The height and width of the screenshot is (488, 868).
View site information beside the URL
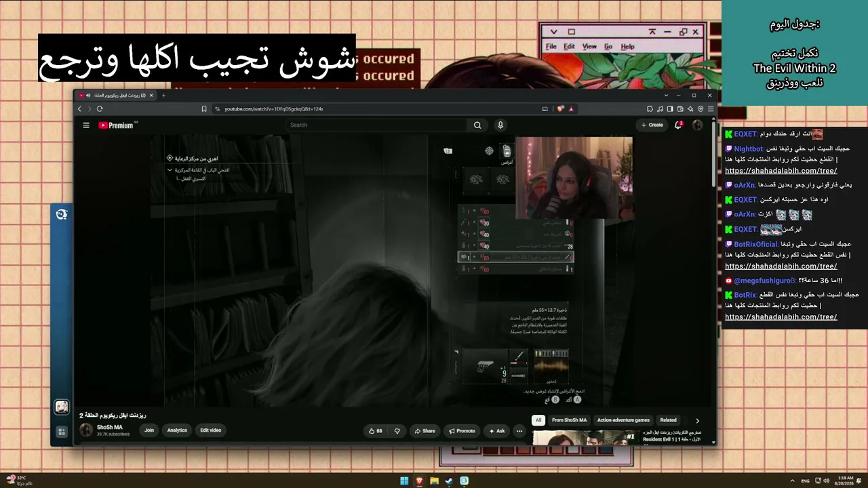coord(217,108)
